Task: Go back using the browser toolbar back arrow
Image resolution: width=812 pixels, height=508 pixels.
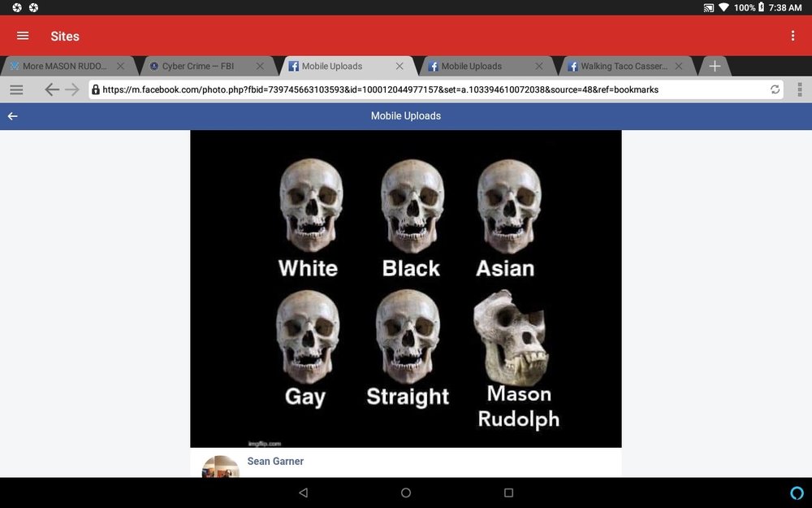Action: 51,89
